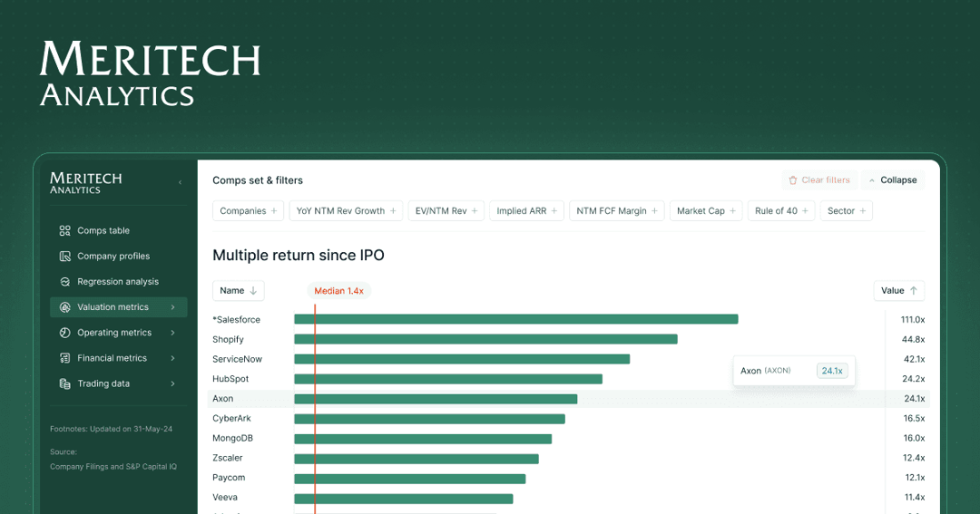
Task: Select Regression analysis in sidebar menu
Action: point(119,282)
